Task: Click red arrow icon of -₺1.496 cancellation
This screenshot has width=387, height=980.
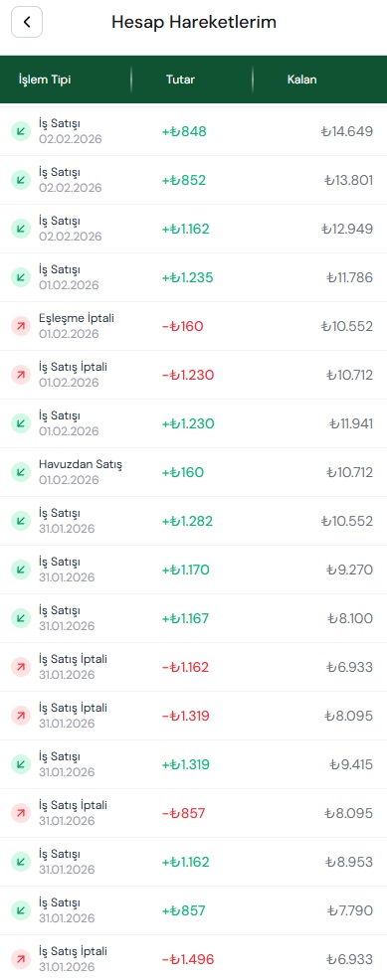Action: 21,959
